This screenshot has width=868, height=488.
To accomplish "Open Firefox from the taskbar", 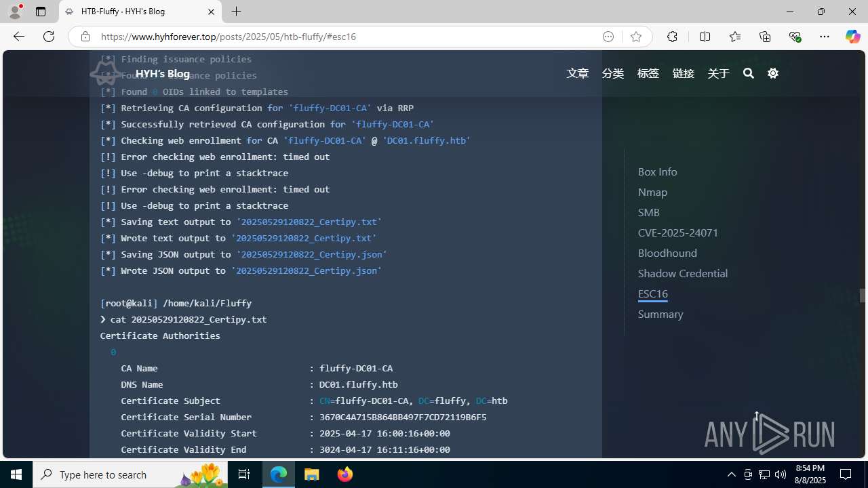I will click(344, 474).
